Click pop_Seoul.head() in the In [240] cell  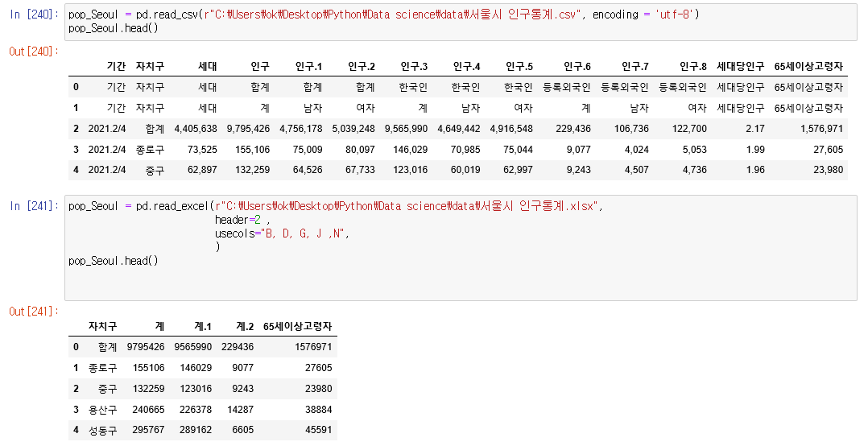coord(114,28)
